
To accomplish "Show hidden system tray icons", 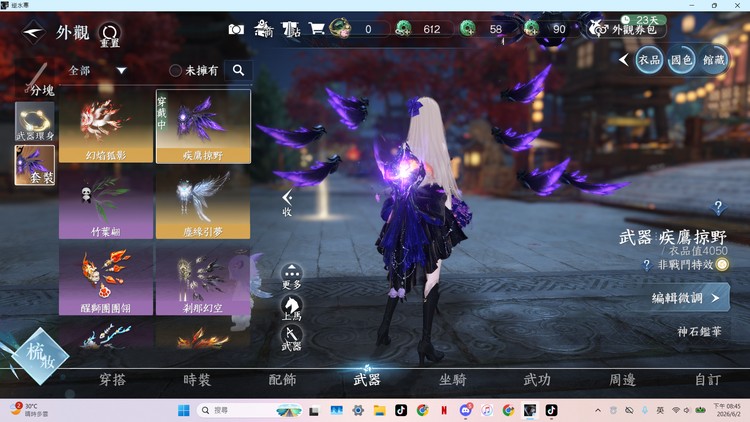I will coord(598,410).
